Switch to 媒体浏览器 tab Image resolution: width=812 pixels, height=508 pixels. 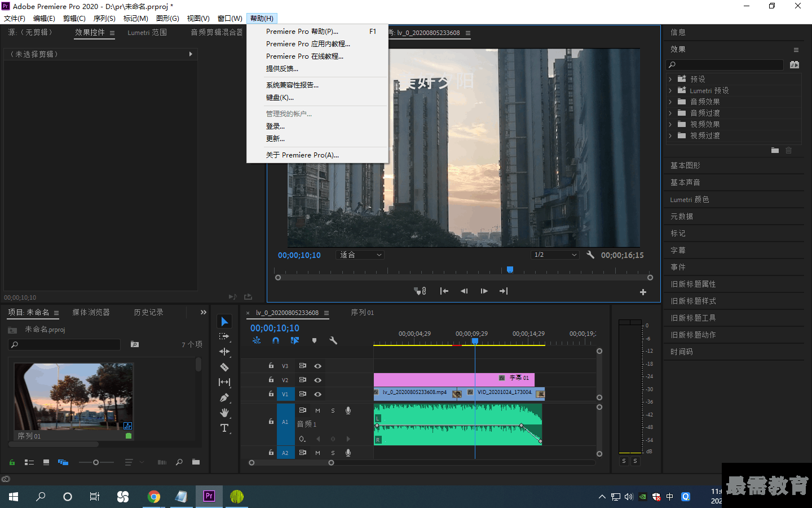[x=91, y=312]
